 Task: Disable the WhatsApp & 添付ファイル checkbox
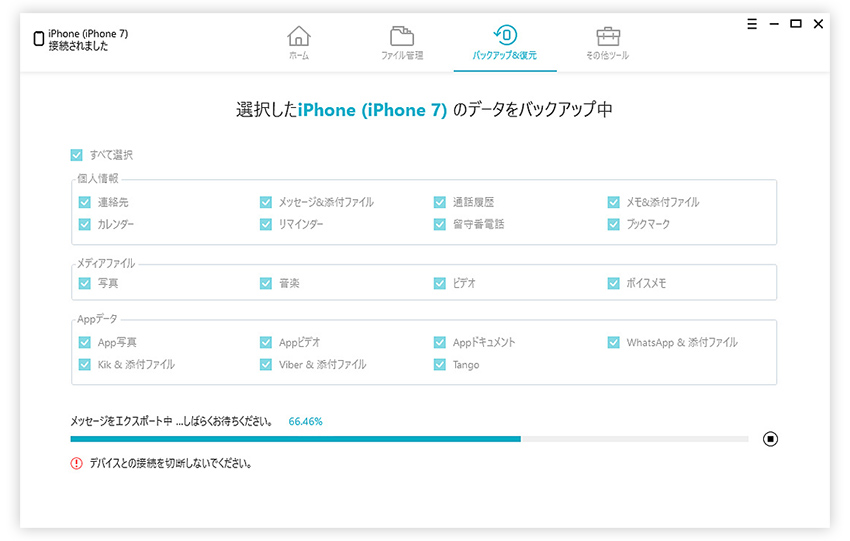(x=614, y=342)
